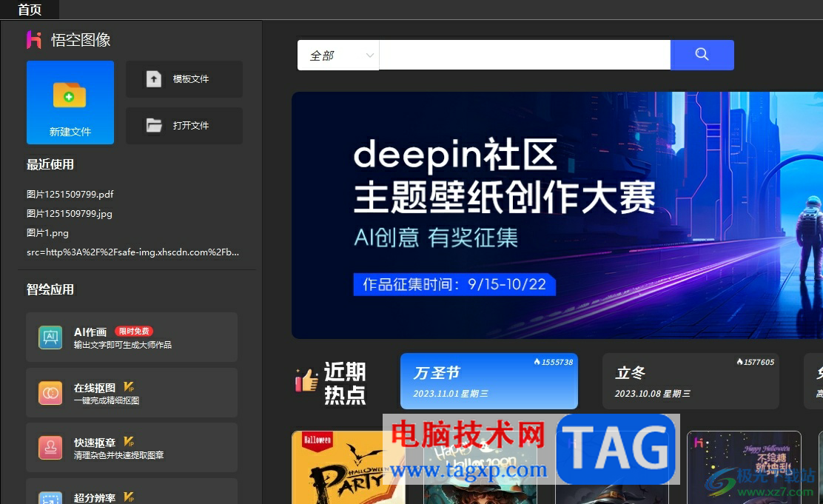Image resolution: width=823 pixels, height=504 pixels.
Task: Click the 限时免费 badge
Action: (134, 332)
